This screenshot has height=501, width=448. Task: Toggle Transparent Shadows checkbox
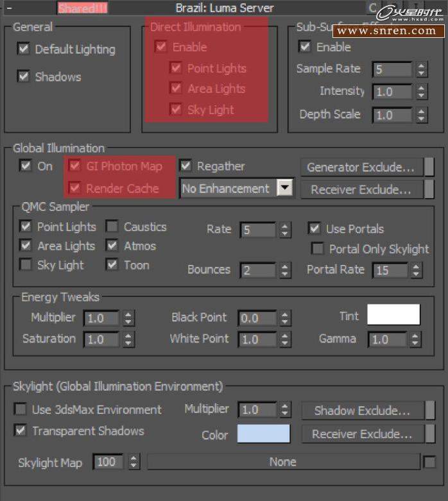click(x=21, y=430)
